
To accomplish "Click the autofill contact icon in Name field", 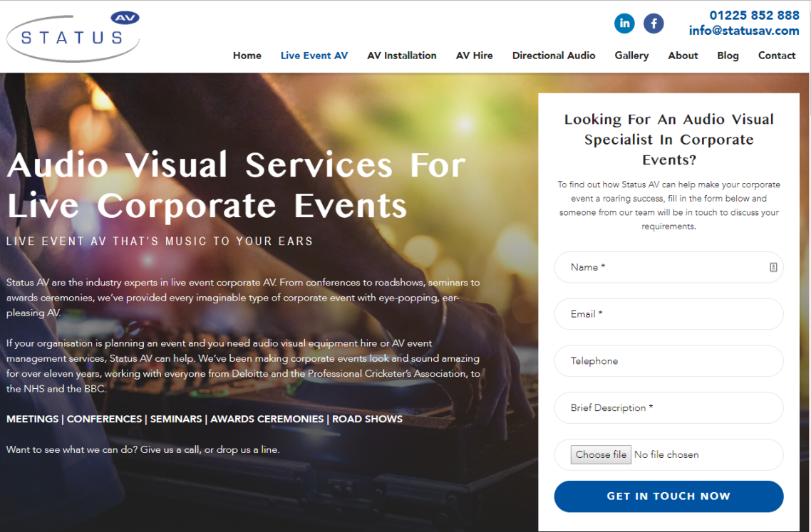I will pyautogui.click(x=773, y=267).
